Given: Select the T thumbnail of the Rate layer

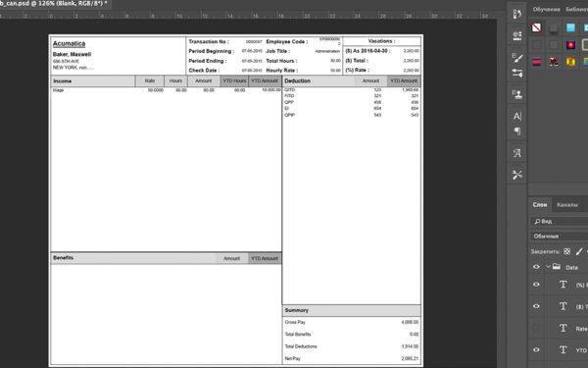Looking at the screenshot, I should [563, 328].
